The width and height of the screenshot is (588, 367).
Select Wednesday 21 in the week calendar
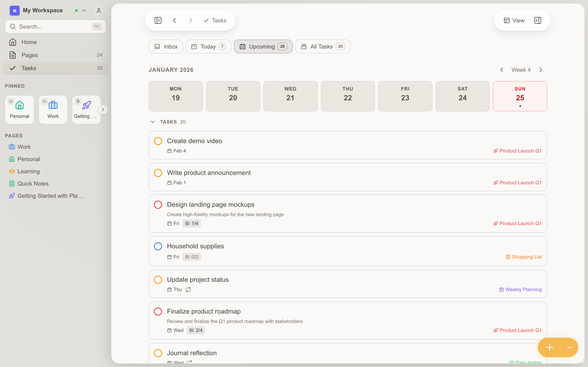(290, 96)
